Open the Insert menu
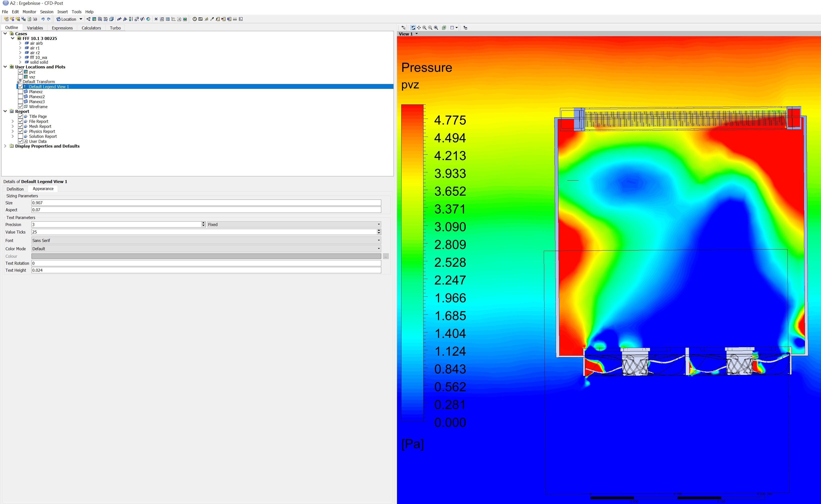821x504 pixels. pos(62,12)
